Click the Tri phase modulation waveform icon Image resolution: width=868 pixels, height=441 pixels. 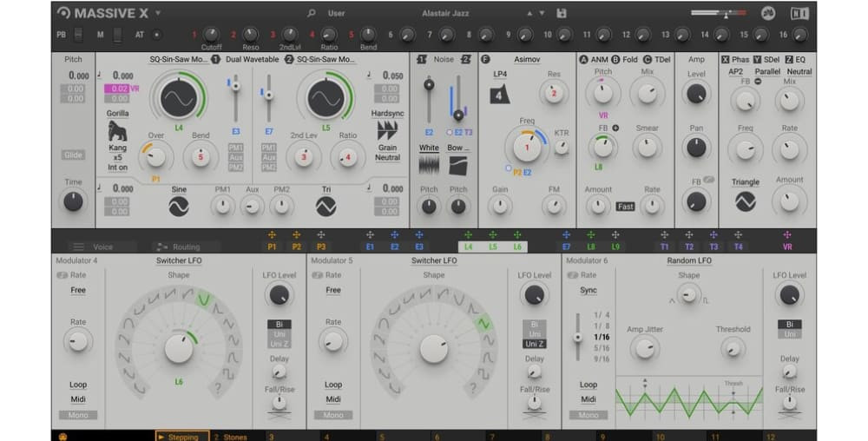(x=325, y=206)
